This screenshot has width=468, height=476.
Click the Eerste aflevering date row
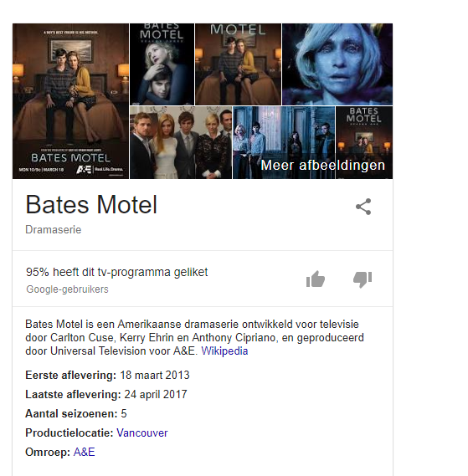point(107,376)
